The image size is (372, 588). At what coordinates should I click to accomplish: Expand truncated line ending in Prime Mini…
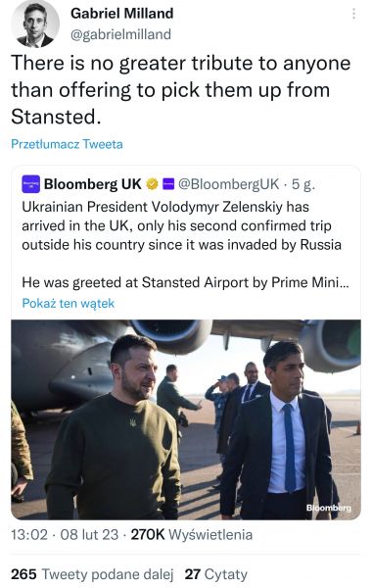pos(185,282)
